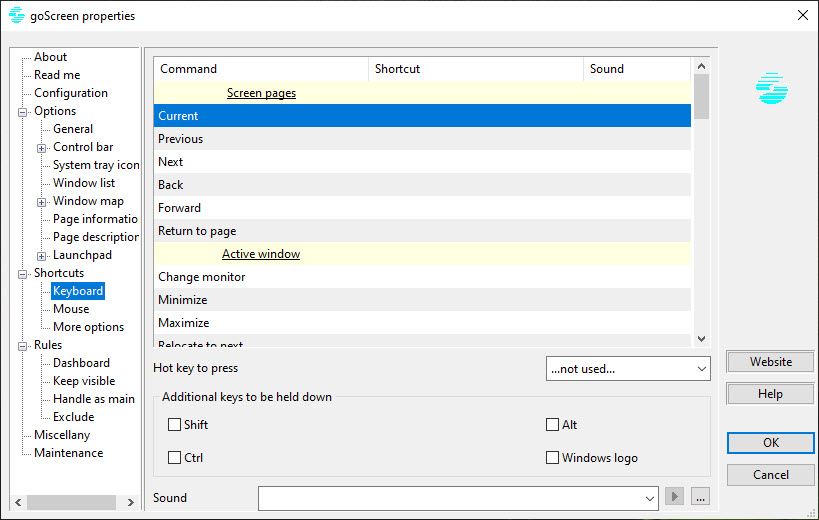Check the Windows logo checkbox

coord(552,457)
